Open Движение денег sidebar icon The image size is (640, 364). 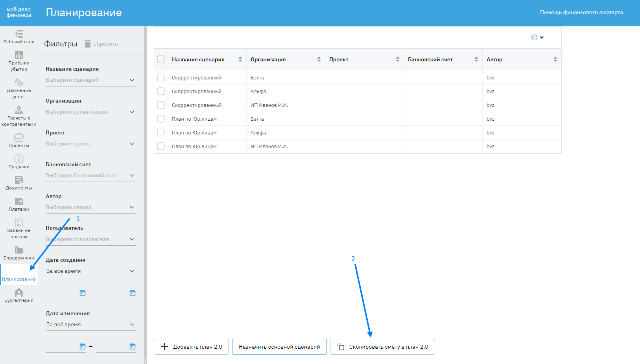19,83
